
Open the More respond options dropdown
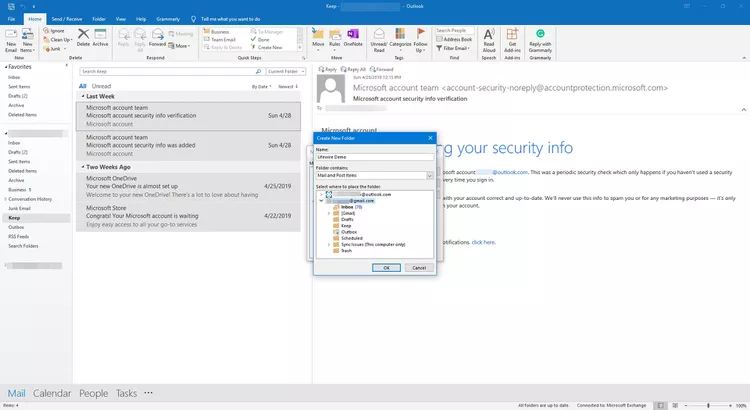(x=180, y=46)
